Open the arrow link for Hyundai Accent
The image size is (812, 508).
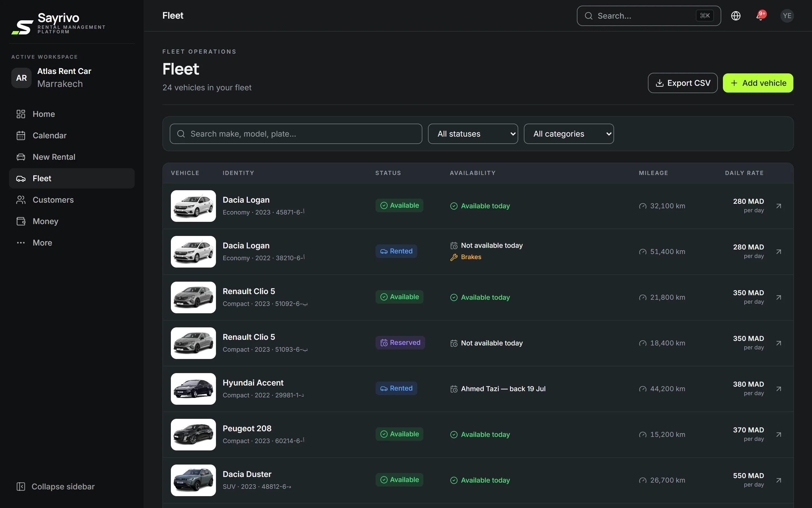(x=779, y=389)
